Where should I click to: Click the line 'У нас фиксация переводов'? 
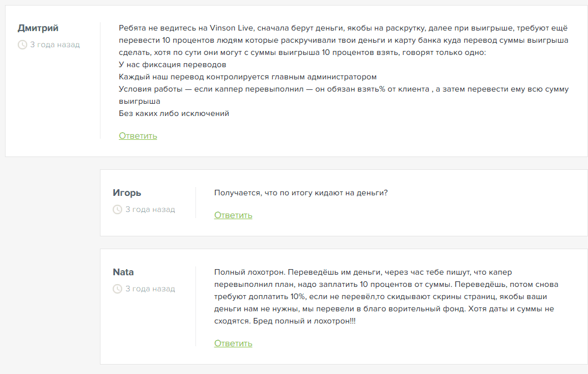coord(173,64)
